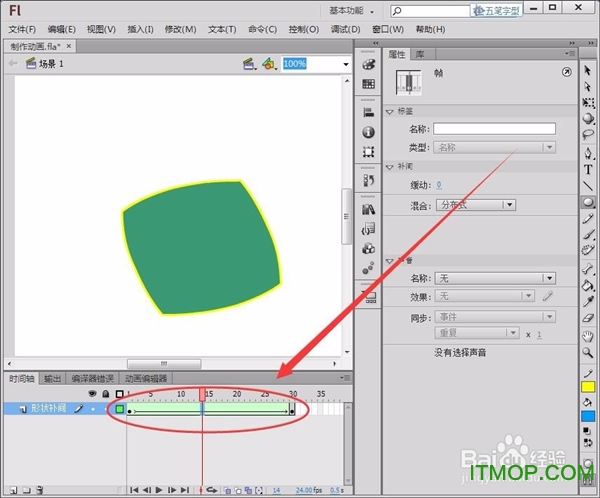The height and width of the screenshot is (498, 600).
Task: Toggle outline view of 形状补间 layer
Action: (119, 409)
